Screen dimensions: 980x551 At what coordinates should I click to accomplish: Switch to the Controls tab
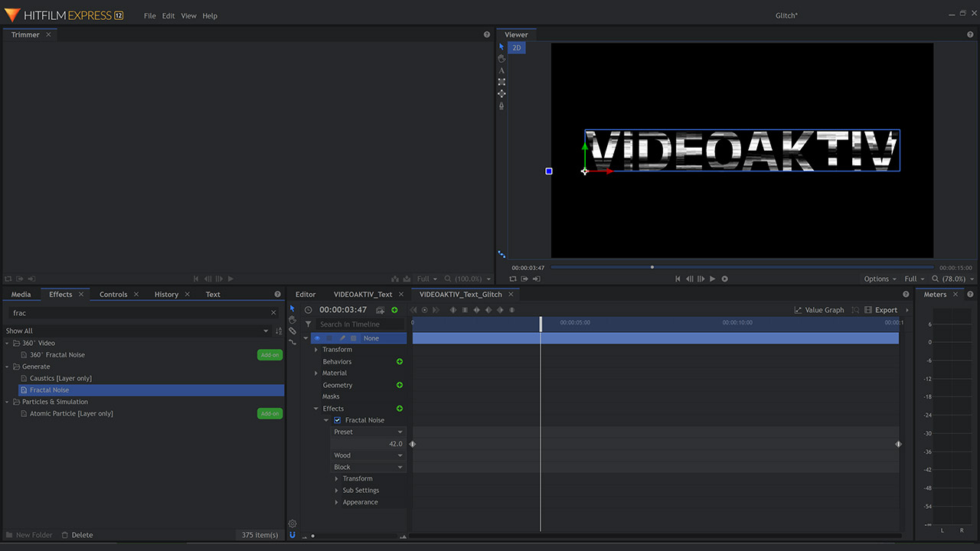pyautogui.click(x=113, y=295)
